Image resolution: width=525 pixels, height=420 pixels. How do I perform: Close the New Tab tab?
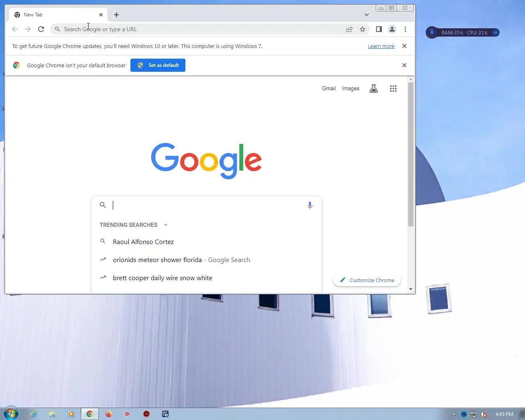[101, 15]
